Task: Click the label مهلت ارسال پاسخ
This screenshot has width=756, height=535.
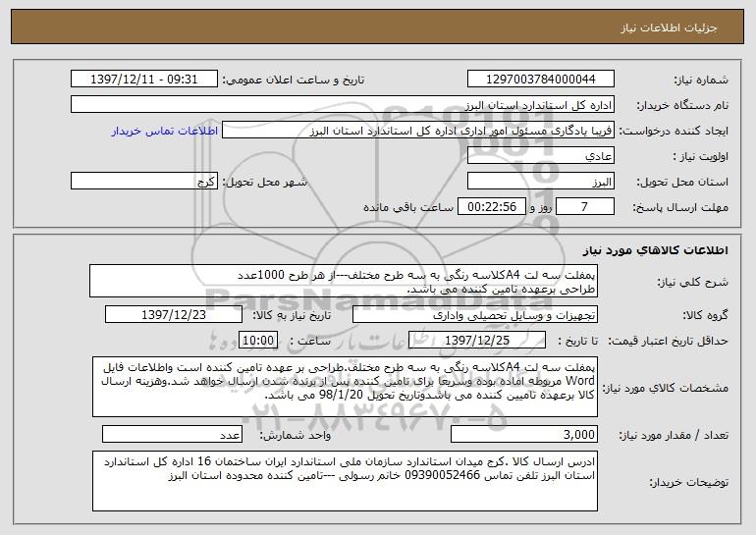Action: (x=680, y=207)
